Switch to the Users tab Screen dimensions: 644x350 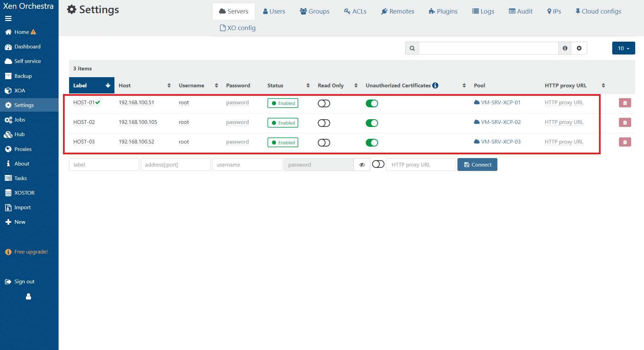(274, 11)
